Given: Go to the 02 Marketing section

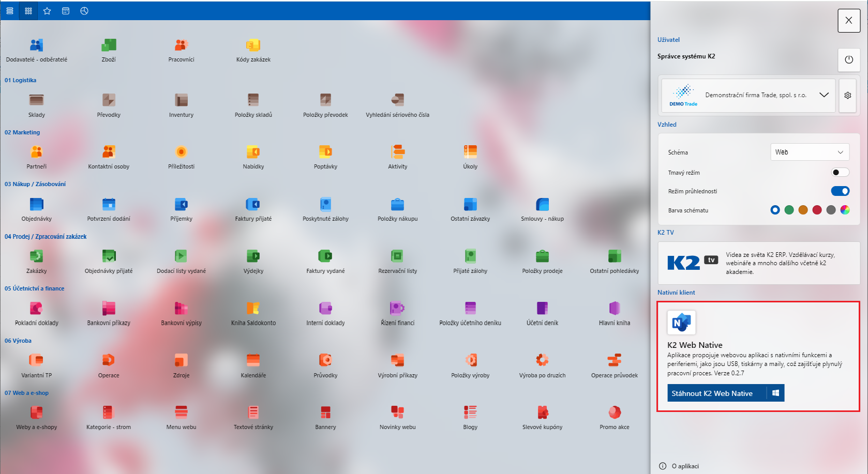Looking at the screenshot, I should click(x=22, y=132).
